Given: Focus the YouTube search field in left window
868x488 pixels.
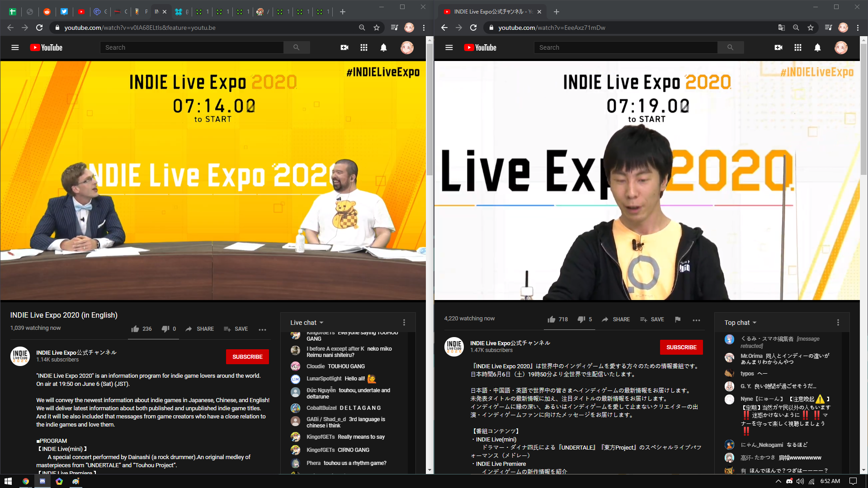Looking at the screenshot, I should [192, 47].
